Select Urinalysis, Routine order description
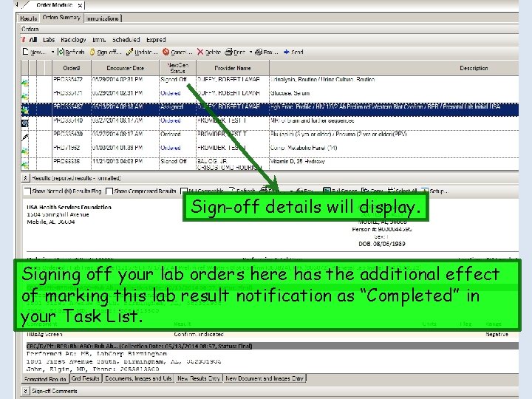 click(322, 80)
